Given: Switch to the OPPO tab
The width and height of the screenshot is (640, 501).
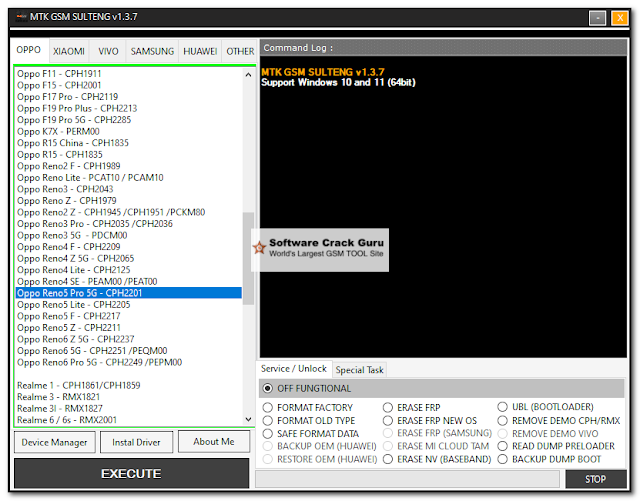Looking at the screenshot, I should [x=29, y=50].
